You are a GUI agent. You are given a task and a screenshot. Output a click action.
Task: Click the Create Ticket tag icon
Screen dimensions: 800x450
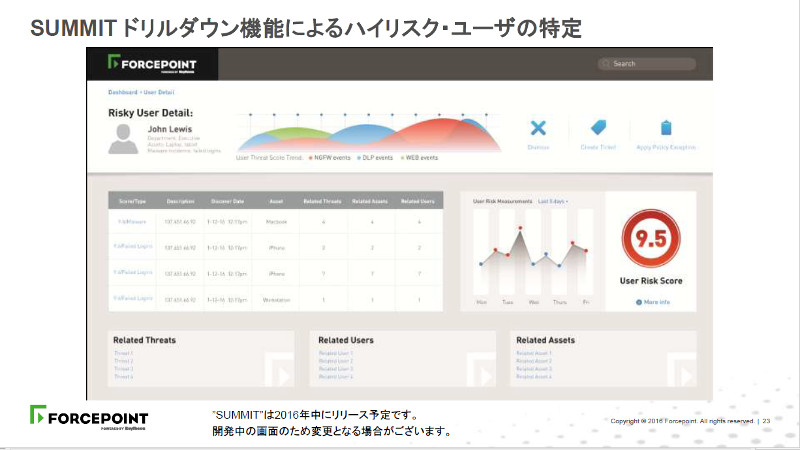pos(598,128)
